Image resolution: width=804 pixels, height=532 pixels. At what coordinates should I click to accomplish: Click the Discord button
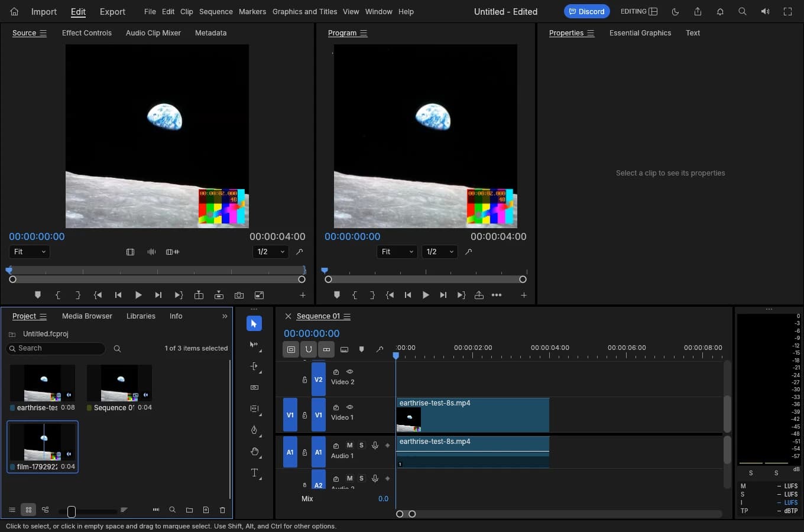tap(586, 11)
